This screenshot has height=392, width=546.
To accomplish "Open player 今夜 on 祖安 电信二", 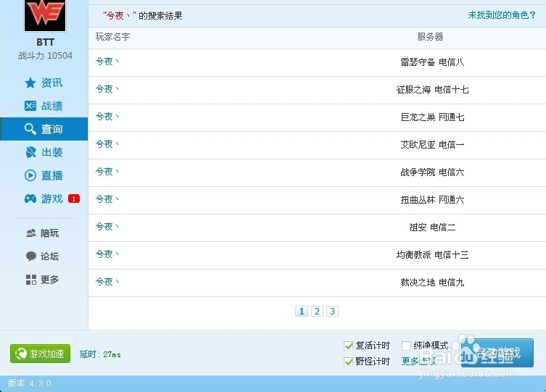I will point(107,227).
